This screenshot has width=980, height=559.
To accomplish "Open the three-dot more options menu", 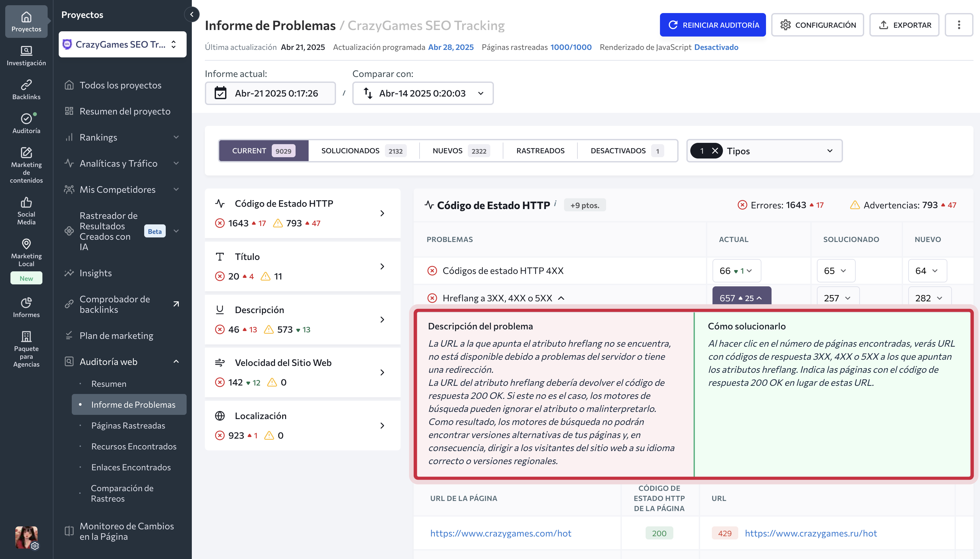I will tap(958, 25).
